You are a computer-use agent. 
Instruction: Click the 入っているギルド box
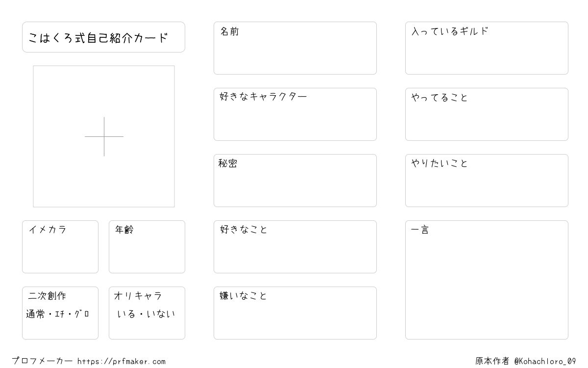(487, 48)
